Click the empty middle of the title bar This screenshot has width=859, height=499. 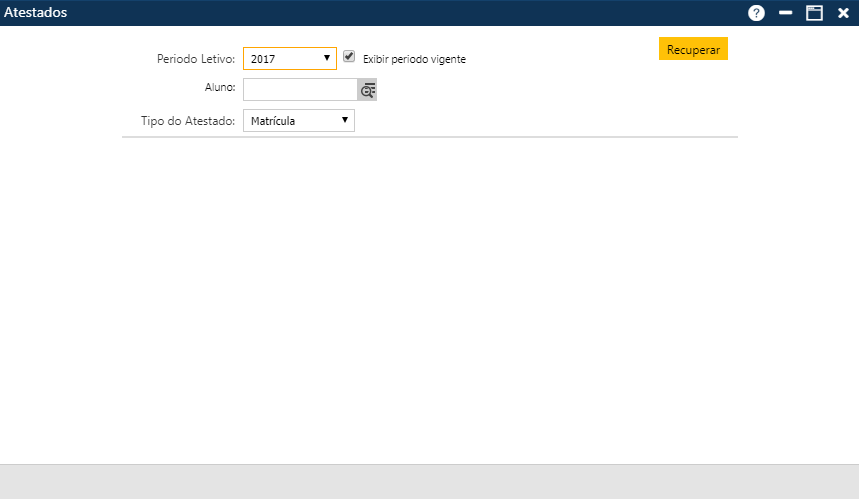[400, 13]
